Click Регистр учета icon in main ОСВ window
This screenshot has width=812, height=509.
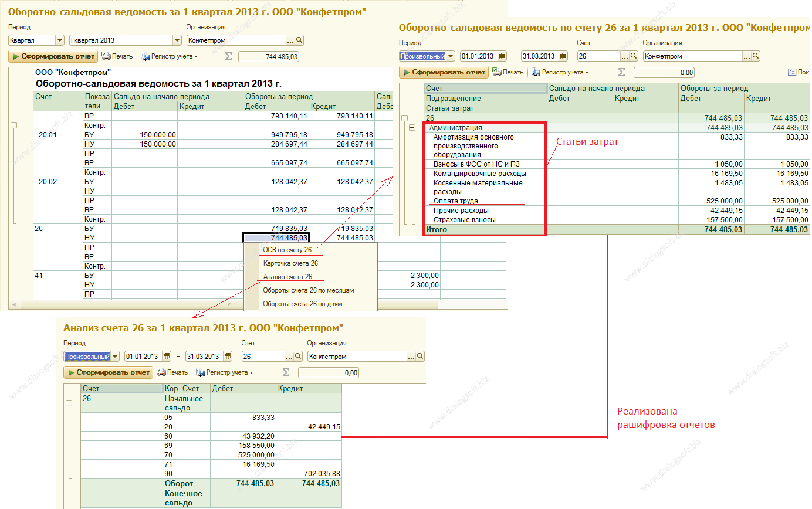click(146, 56)
